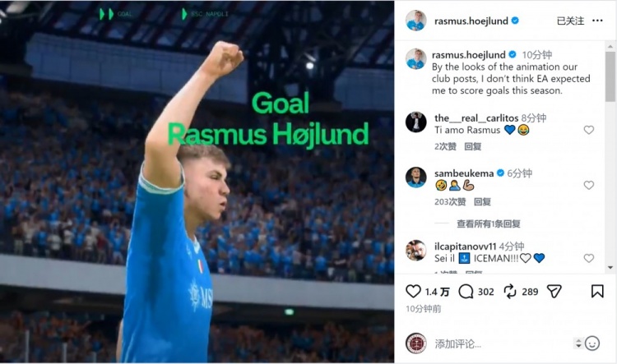Like the post with the heart icon

[x=413, y=291]
